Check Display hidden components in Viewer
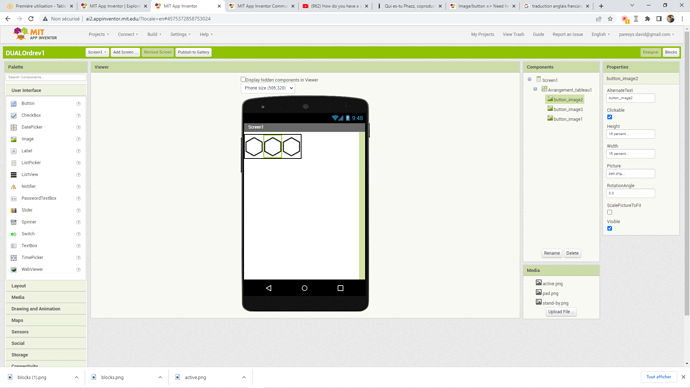This screenshot has width=690, height=388. (242, 79)
